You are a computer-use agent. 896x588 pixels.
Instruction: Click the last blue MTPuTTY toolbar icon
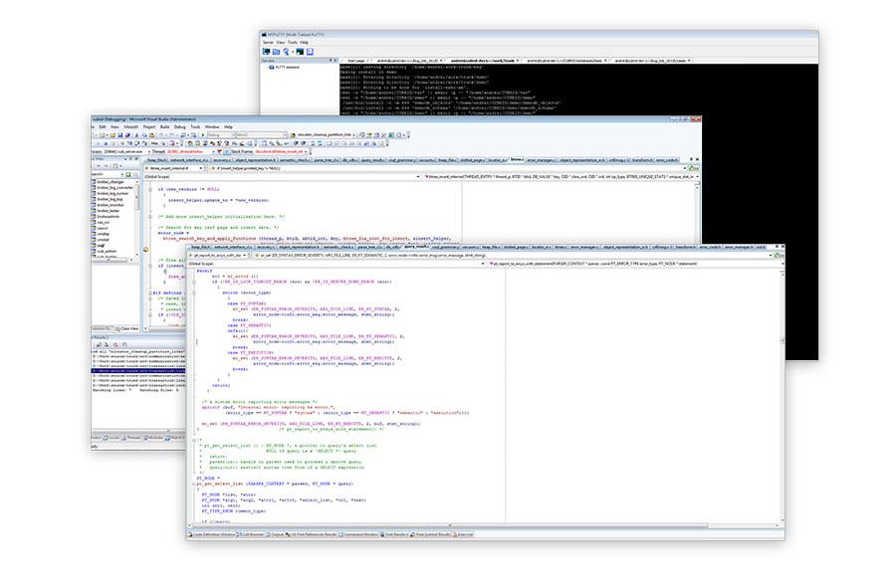point(310,52)
